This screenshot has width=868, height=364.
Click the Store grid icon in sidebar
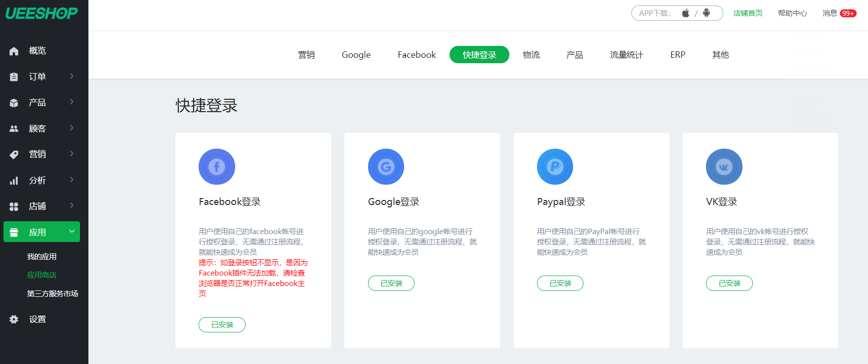[14, 206]
